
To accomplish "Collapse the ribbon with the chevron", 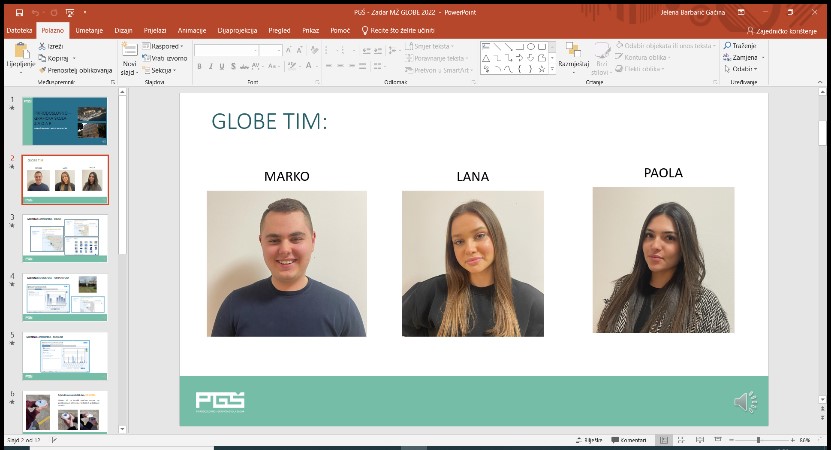I will [820, 82].
